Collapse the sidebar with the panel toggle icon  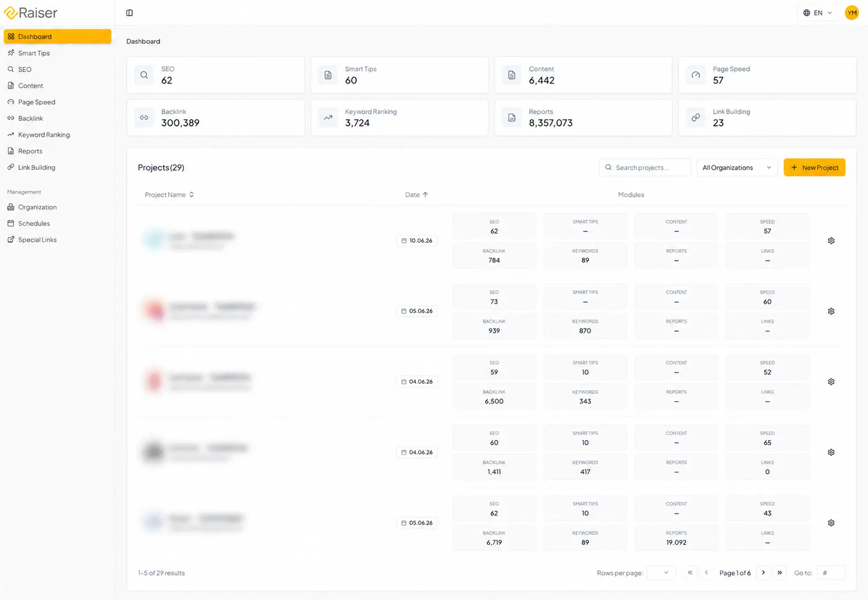130,13
